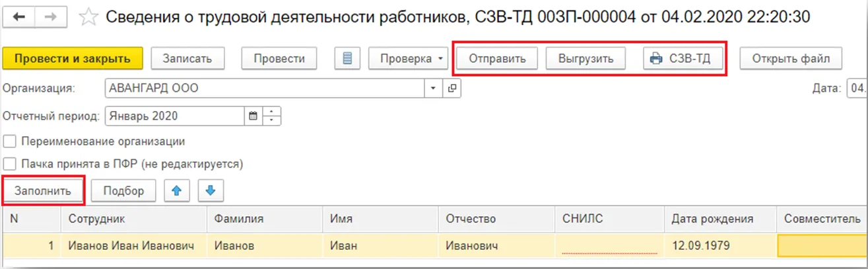The width and height of the screenshot is (868, 269).
Task: Select the Иванов Иван Иванович row
Action: [x=131, y=245]
